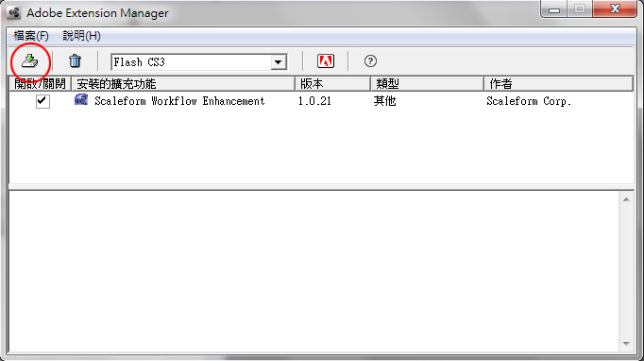Image resolution: width=644 pixels, height=361 pixels.
Task: Select the Scaleform Workflow Enhancement row text
Action: pyautogui.click(x=179, y=101)
